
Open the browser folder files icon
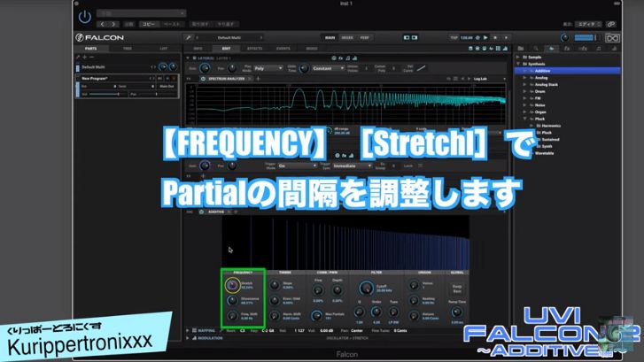(520, 49)
